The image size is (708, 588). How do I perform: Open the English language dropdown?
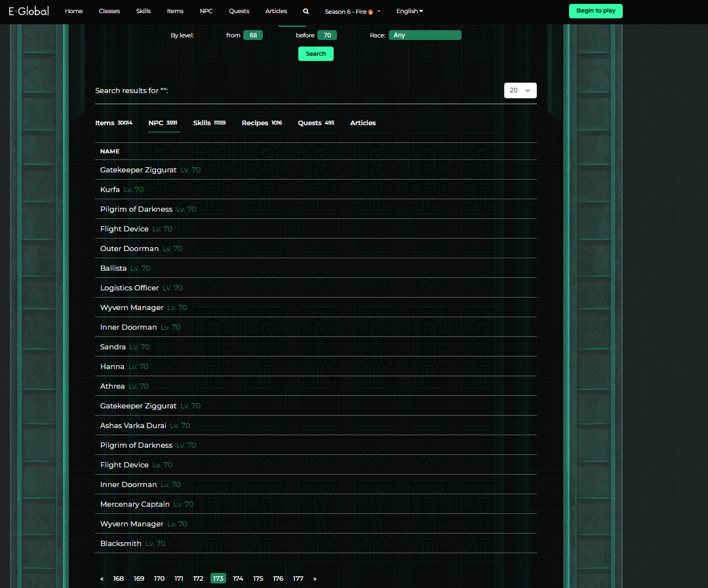point(409,11)
